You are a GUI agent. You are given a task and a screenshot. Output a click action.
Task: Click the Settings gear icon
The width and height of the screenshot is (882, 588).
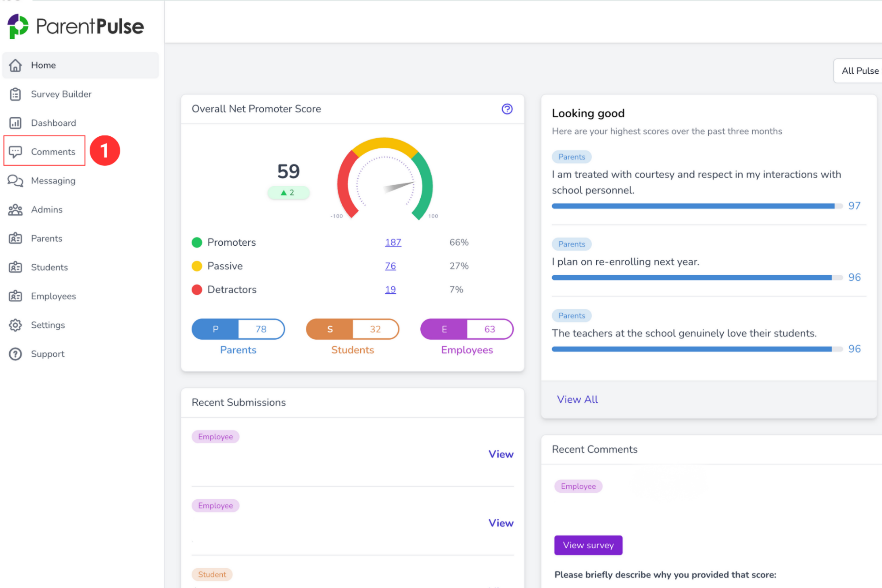pos(15,325)
